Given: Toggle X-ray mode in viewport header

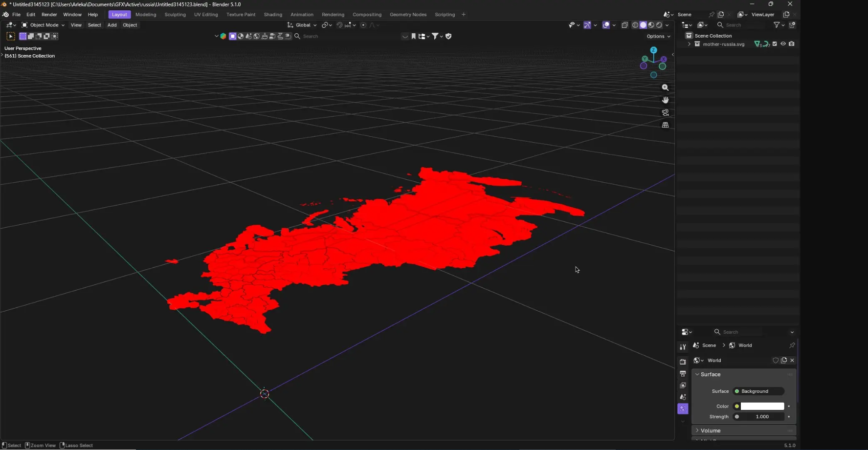Looking at the screenshot, I should coord(624,25).
